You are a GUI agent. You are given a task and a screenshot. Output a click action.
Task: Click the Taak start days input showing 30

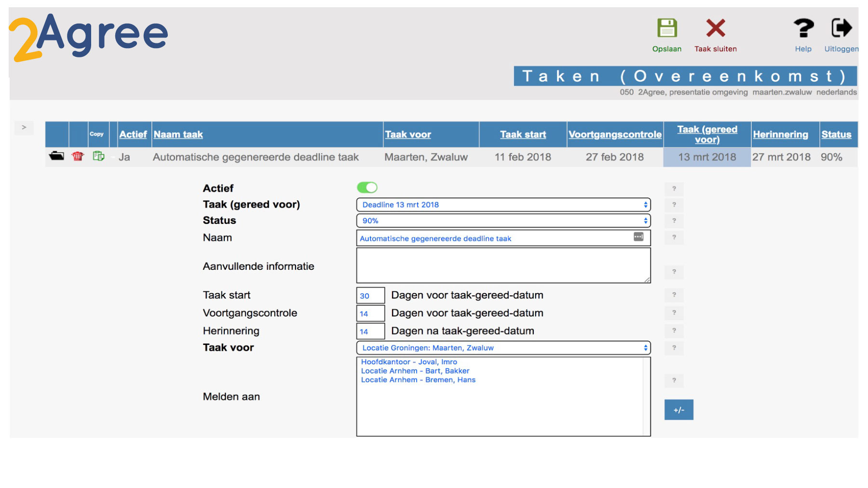coord(370,295)
